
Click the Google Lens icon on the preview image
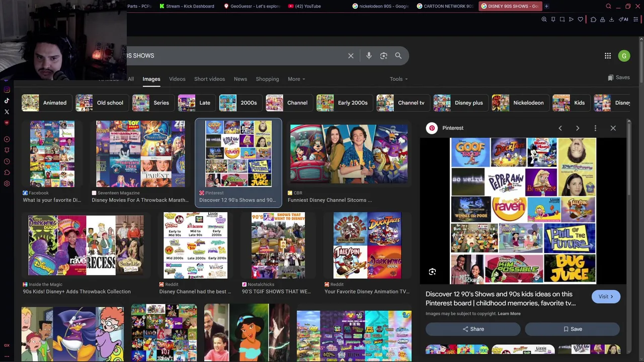coord(432,272)
